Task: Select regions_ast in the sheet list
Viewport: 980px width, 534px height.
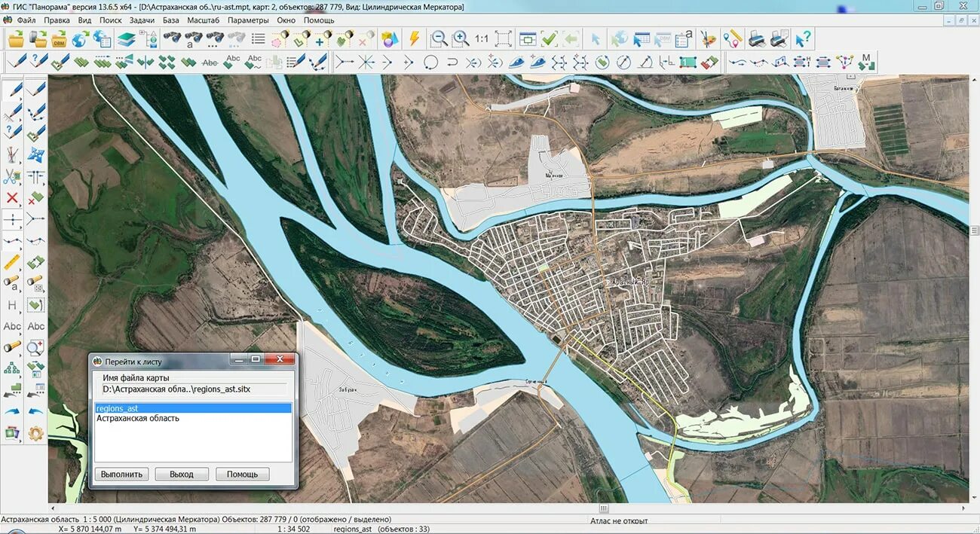Action: pos(193,408)
